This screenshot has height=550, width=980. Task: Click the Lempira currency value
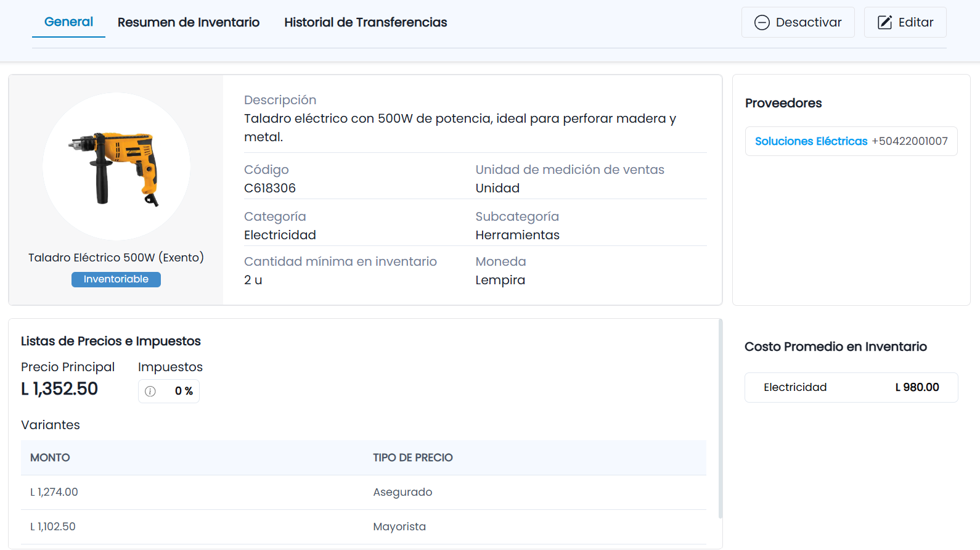coord(500,280)
